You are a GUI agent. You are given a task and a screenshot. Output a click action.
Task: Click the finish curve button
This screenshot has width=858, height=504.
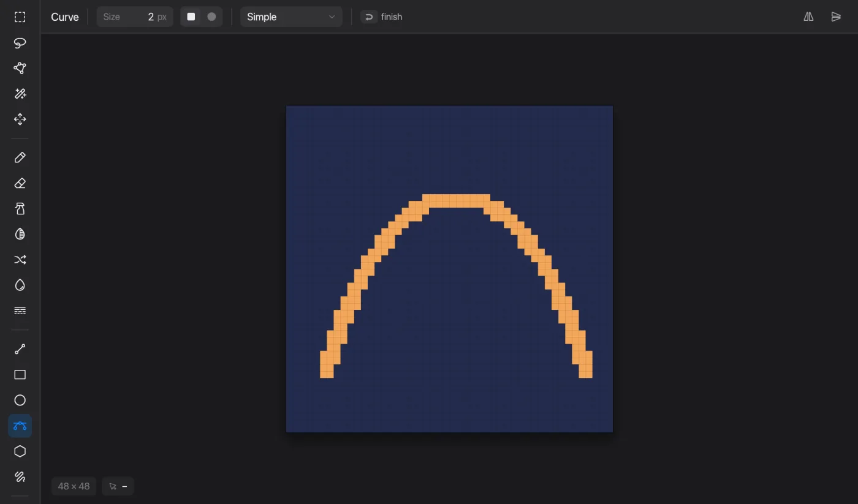pos(382,17)
